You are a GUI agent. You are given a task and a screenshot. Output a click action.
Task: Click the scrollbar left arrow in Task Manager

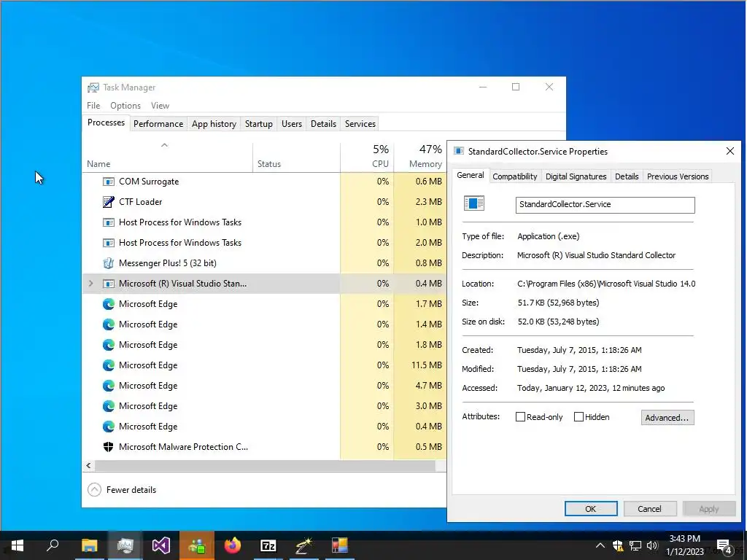pos(88,466)
